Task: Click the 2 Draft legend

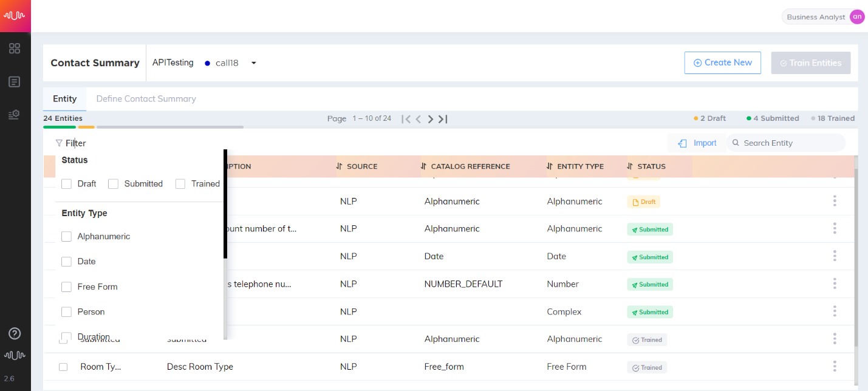Action: coord(710,118)
